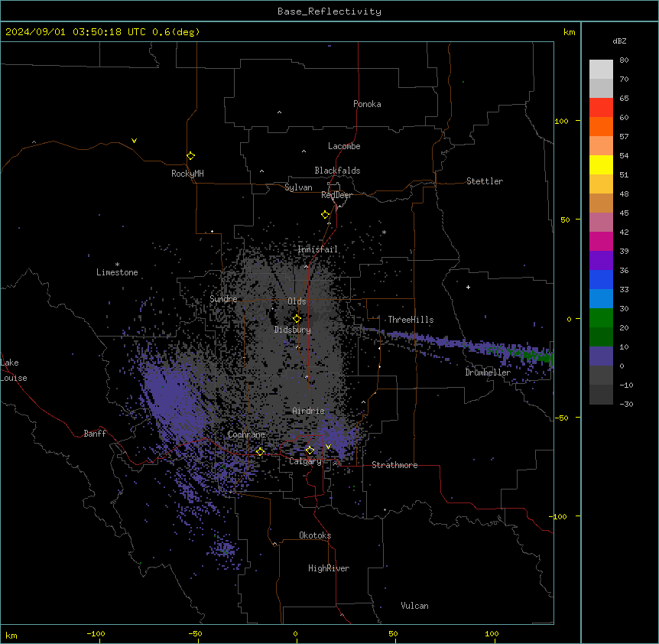Select the Cochrane label

tap(246, 434)
